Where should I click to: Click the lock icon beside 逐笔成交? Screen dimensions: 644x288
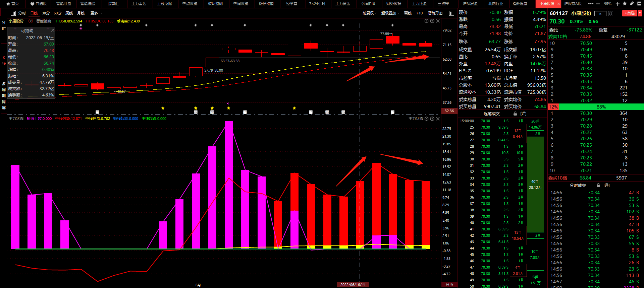pyautogui.click(x=515, y=114)
